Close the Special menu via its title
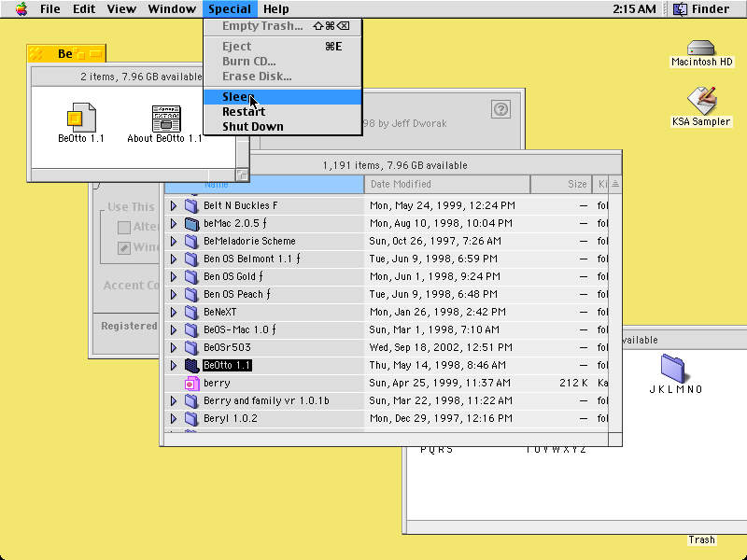 (230, 9)
